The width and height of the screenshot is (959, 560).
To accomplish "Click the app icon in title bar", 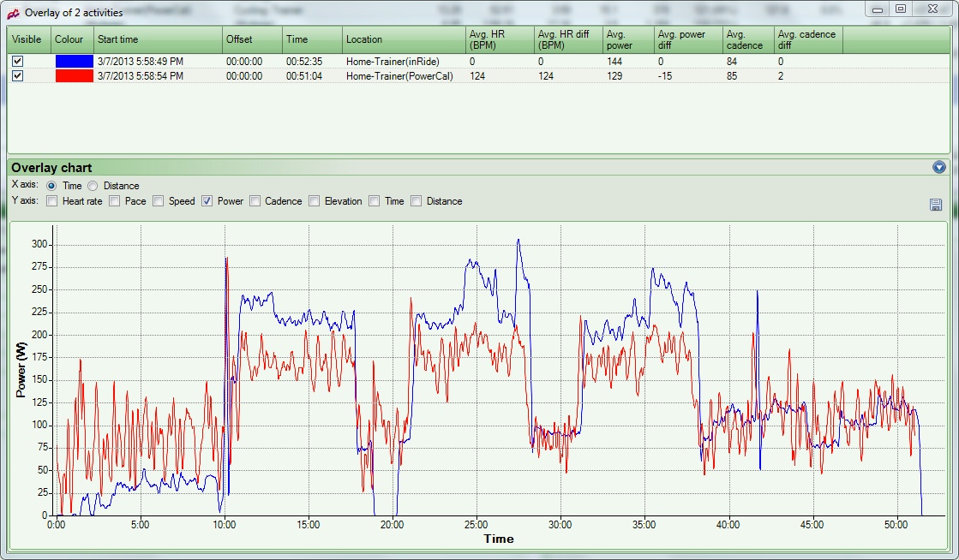I will pyautogui.click(x=13, y=12).
